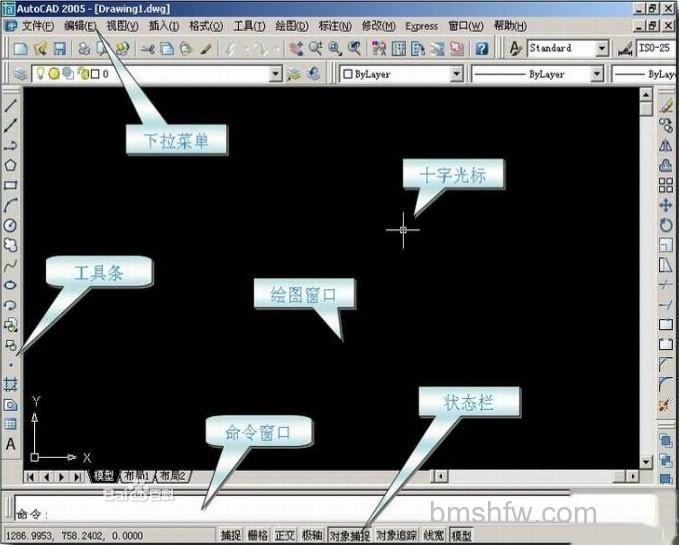Open the Standard text style dropdown
Viewport: 679px width, 545px height.
601,48
